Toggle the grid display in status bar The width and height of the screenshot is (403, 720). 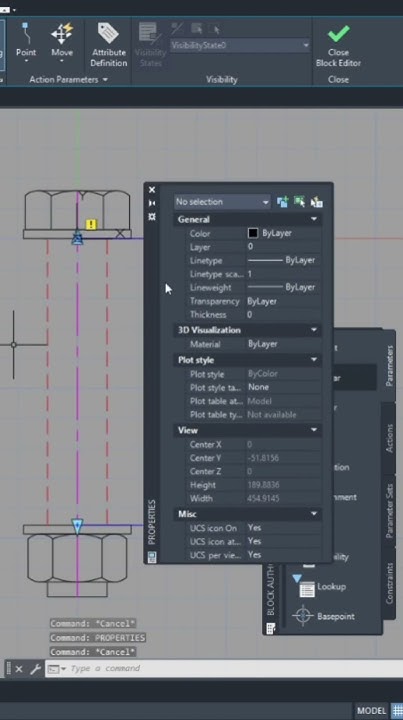pos(397,710)
